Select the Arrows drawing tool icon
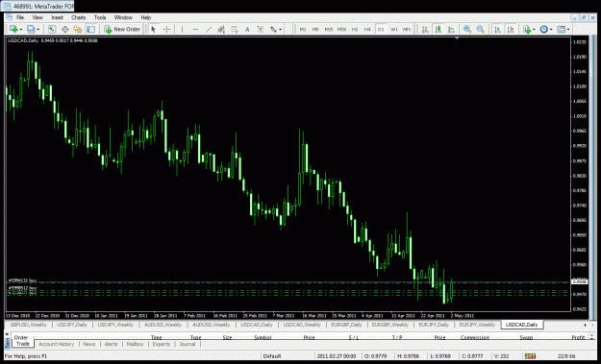Image resolution: width=601 pixels, height=364 pixels. [274, 29]
